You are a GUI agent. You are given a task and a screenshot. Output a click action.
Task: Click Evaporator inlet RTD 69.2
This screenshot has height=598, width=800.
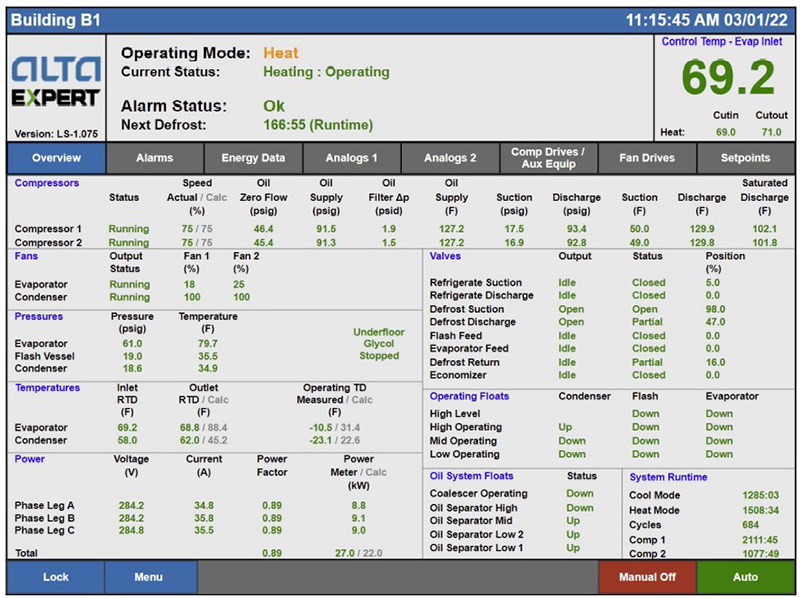(127, 428)
